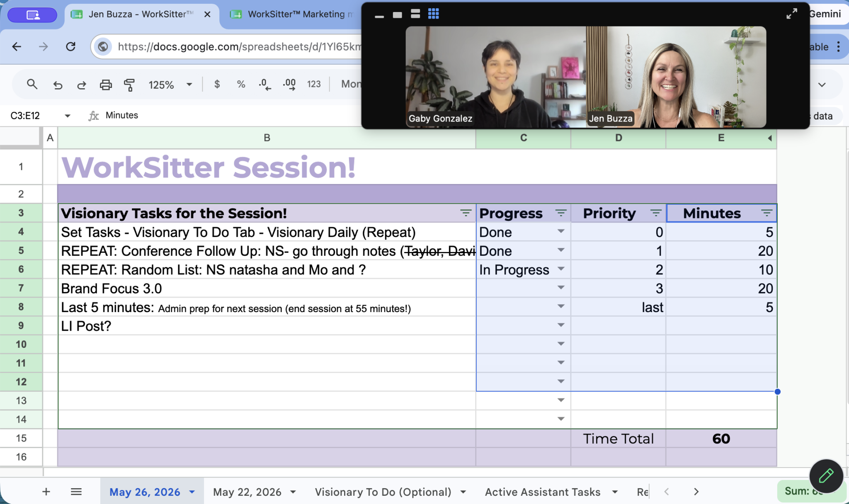849x504 pixels.
Task: Open Progress dropdown for Conference Follow Up row
Action: pos(560,250)
